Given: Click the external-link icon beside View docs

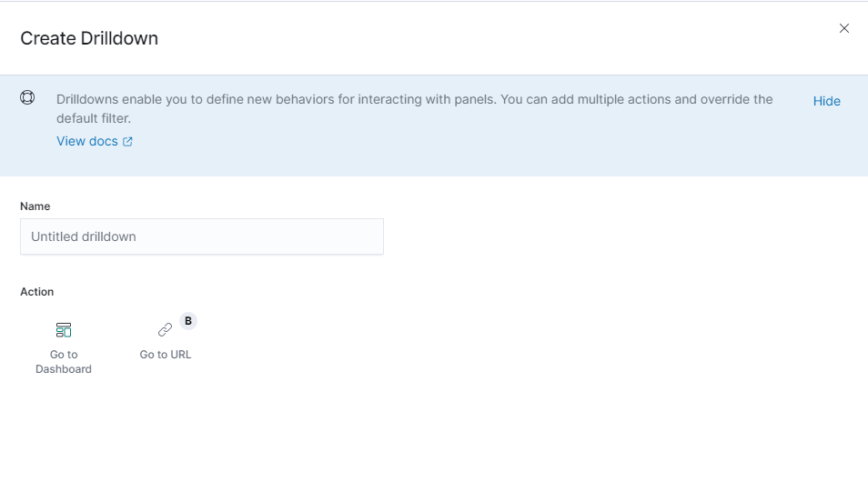Looking at the screenshot, I should [x=127, y=142].
